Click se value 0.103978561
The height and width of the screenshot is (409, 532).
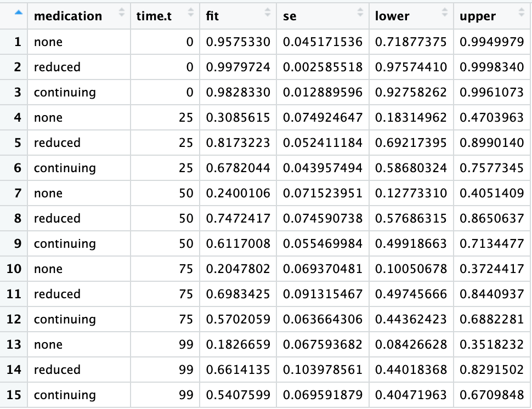[322, 370]
